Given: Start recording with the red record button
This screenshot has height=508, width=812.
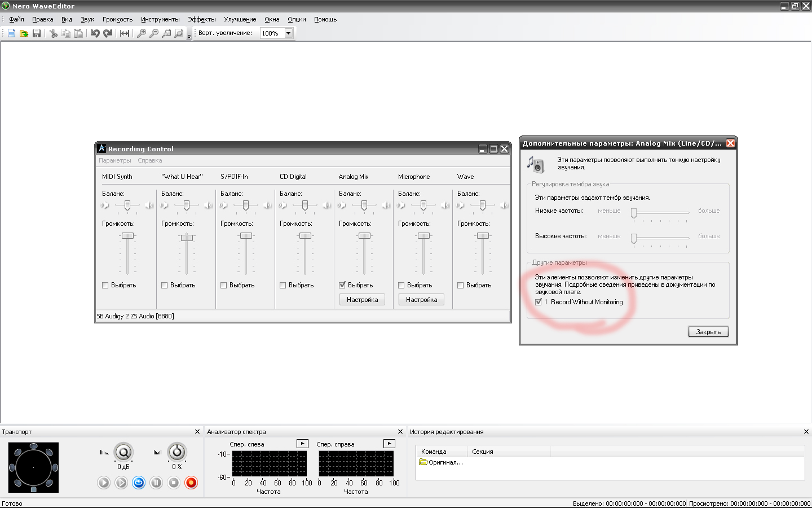Looking at the screenshot, I should pos(191,483).
